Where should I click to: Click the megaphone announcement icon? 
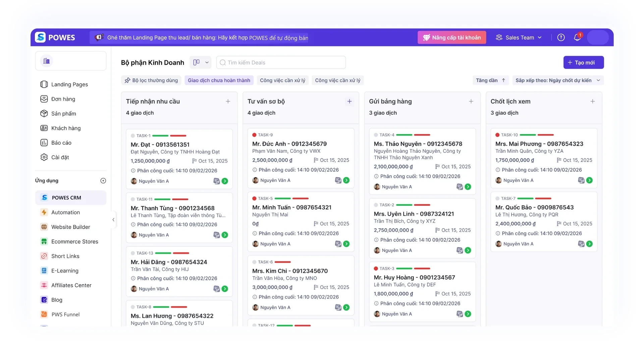point(99,37)
